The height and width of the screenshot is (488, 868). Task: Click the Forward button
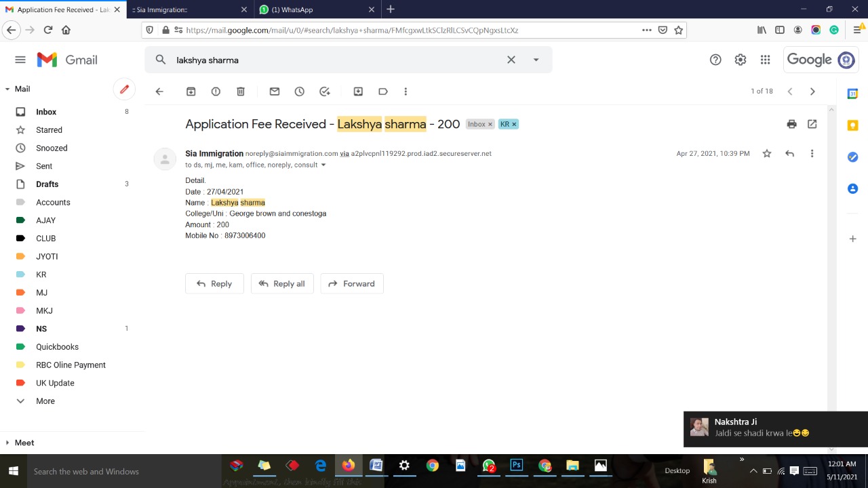click(352, 283)
